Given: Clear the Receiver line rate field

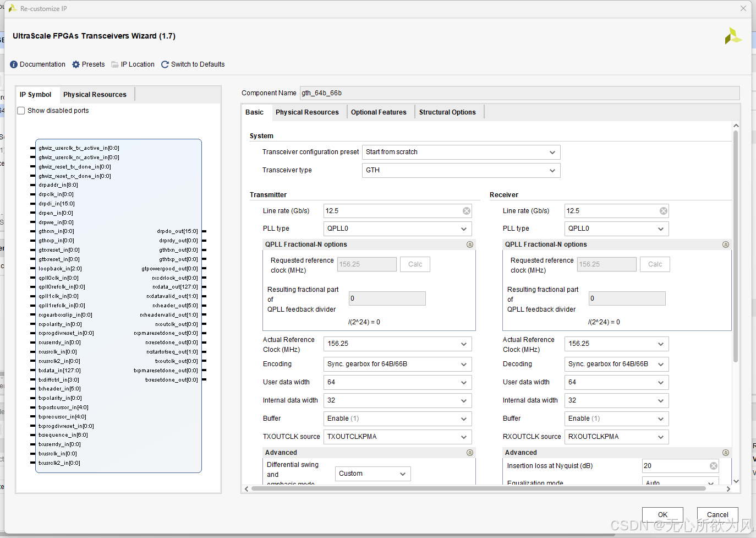Looking at the screenshot, I should point(664,211).
